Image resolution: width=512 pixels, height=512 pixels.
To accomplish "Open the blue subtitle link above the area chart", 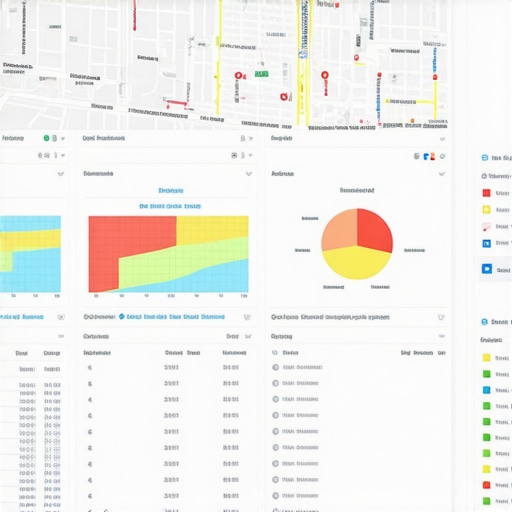I will pyautogui.click(x=170, y=206).
